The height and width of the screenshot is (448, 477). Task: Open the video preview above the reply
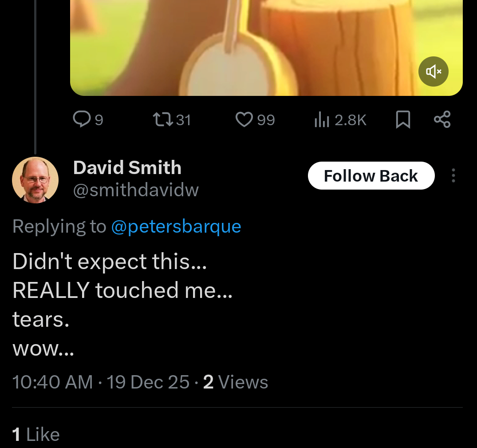point(266,44)
